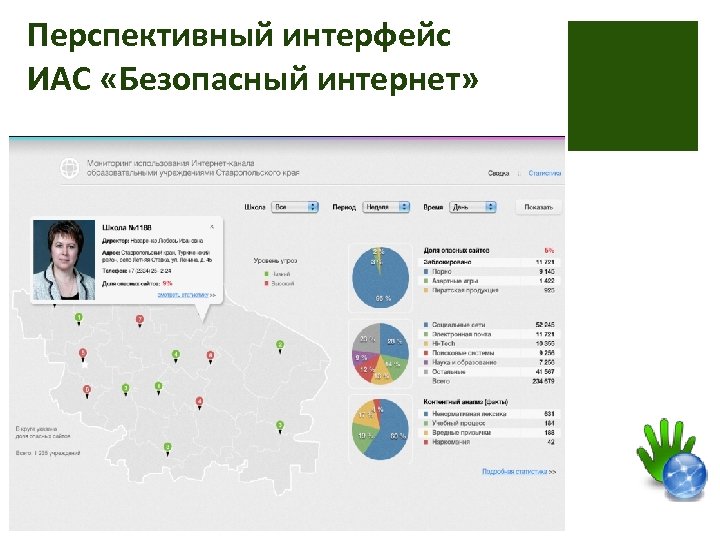
Task: Click the Заблокировано row
Action: [489, 262]
